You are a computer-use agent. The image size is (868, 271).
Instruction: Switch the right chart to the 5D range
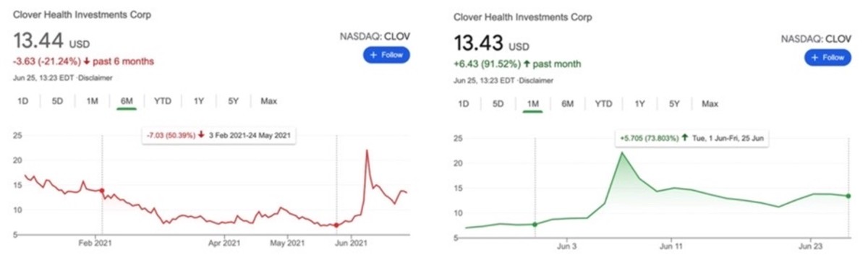coord(498,104)
